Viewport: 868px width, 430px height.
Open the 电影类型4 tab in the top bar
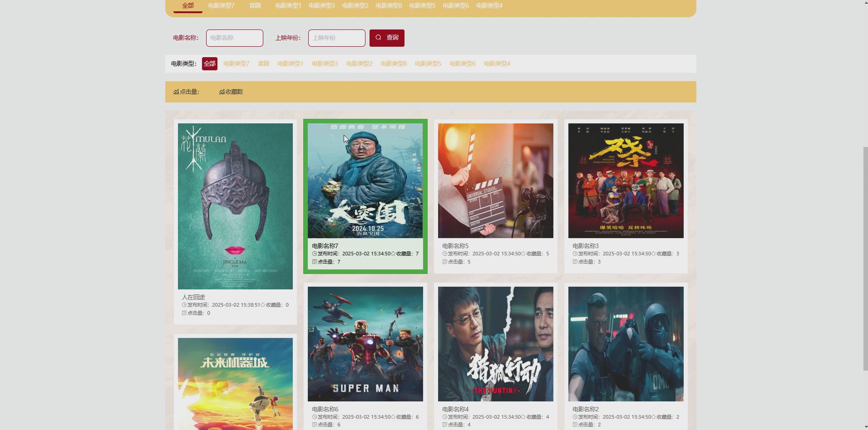[x=489, y=6]
